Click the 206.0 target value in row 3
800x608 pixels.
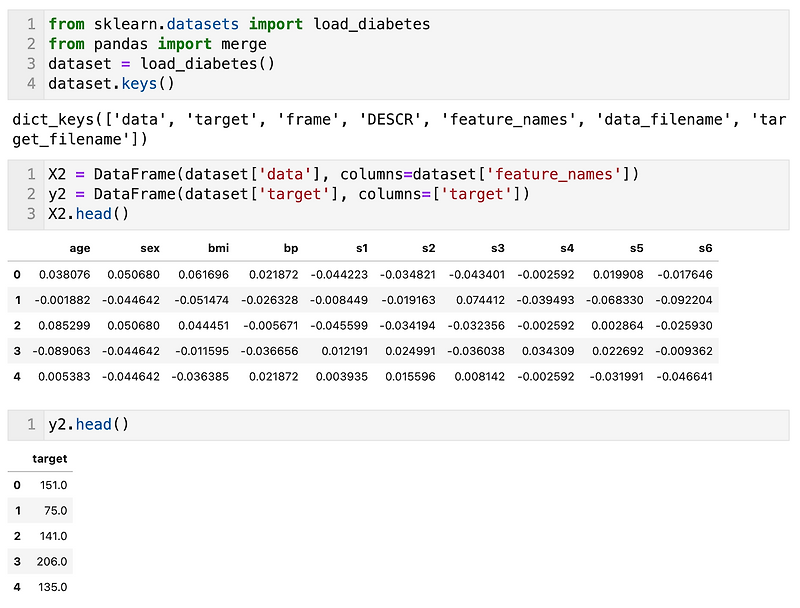(54, 562)
